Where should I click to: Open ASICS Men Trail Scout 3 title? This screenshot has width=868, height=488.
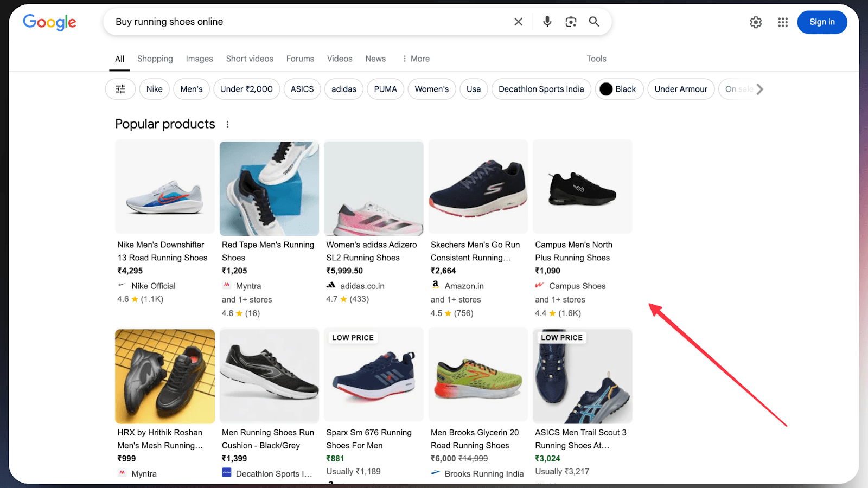pos(580,439)
